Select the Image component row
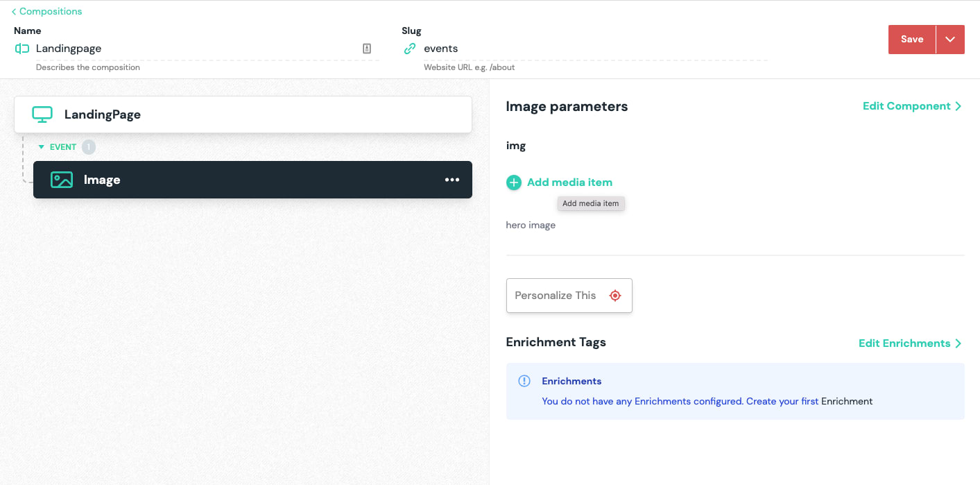 click(252, 180)
